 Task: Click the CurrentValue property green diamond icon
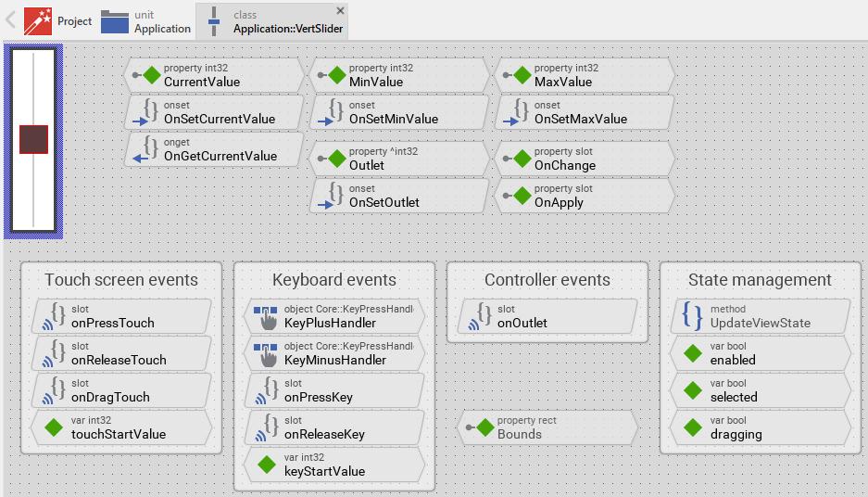coord(152,75)
